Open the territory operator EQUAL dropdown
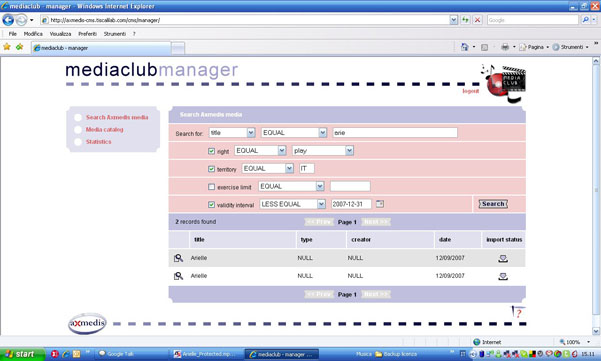Image resolution: width=601 pixels, height=361 pixels. [x=268, y=168]
